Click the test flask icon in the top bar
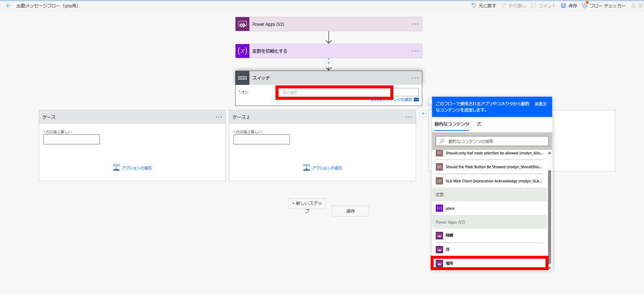 (633, 6)
